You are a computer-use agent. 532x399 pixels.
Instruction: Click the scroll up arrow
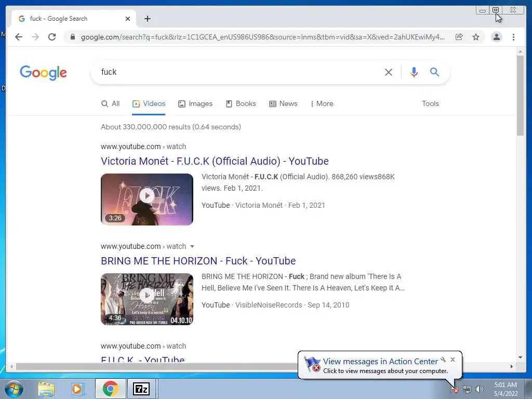[520, 52]
